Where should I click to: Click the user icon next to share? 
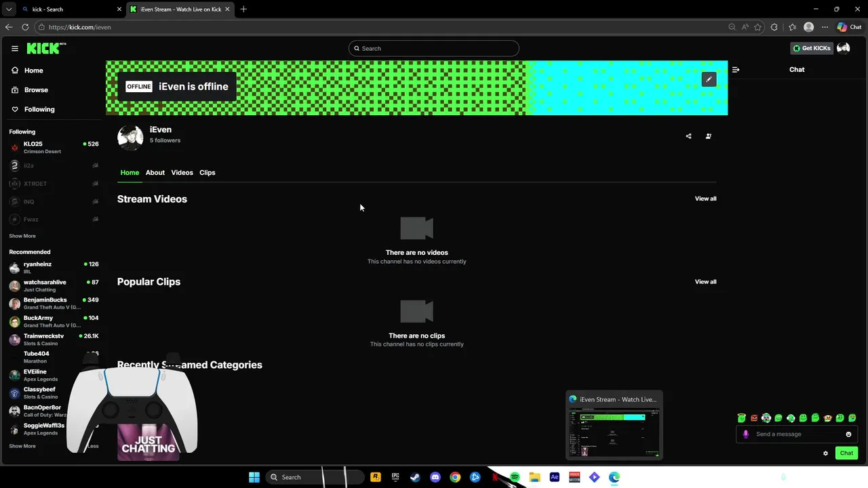[x=709, y=136]
